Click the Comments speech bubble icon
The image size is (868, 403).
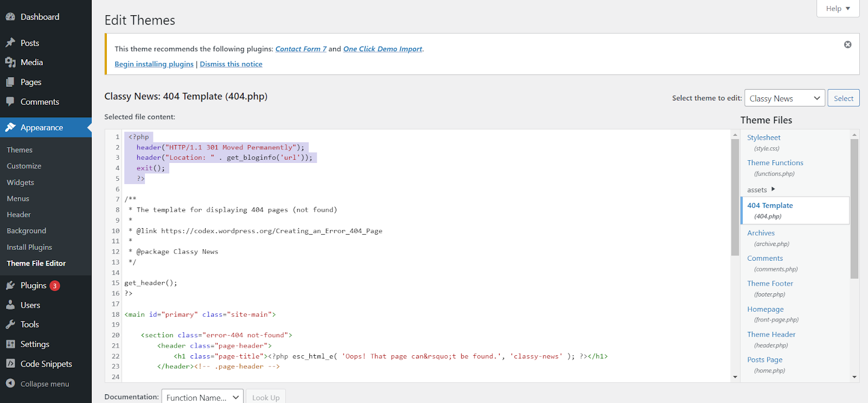click(10, 102)
